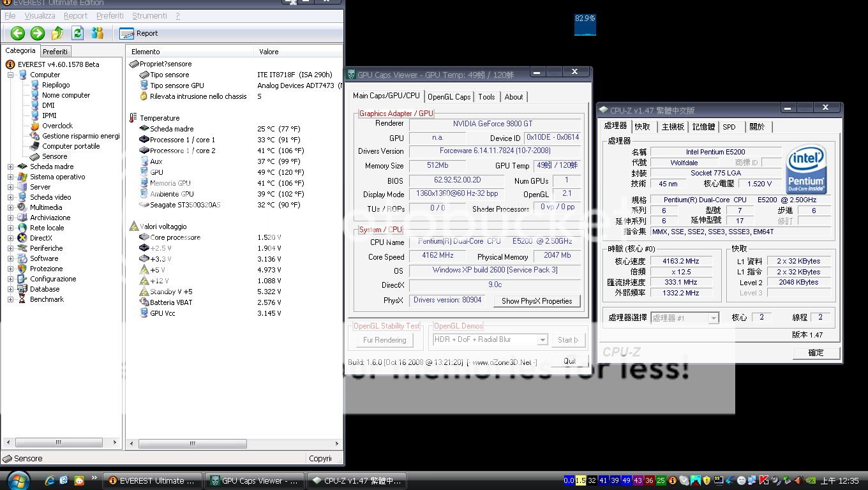The height and width of the screenshot is (490, 868).
Task: Click the EVEREST v4.60.1578 Beta root icon
Action: pos(10,64)
